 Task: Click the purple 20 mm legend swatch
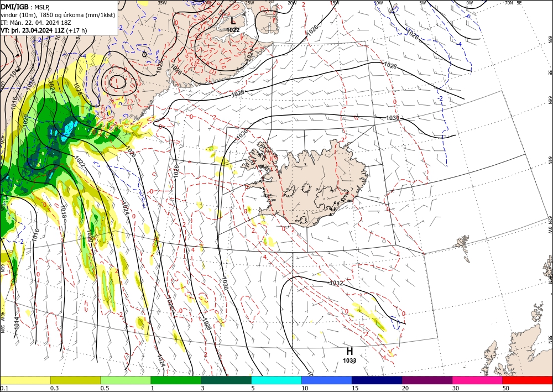[427, 380]
